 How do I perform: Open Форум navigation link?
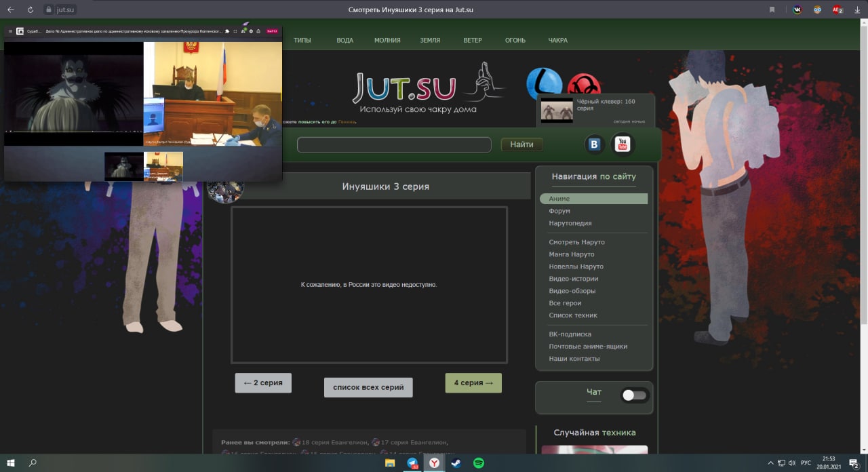pos(559,211)
